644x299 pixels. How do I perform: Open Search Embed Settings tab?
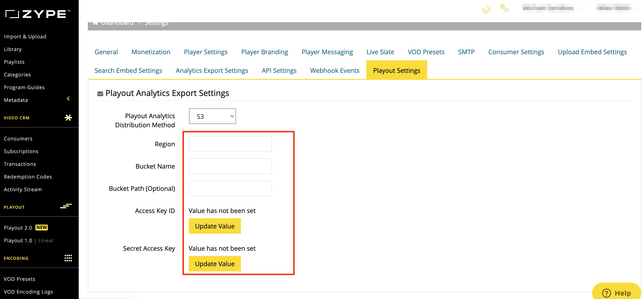(x=128, y=71)
